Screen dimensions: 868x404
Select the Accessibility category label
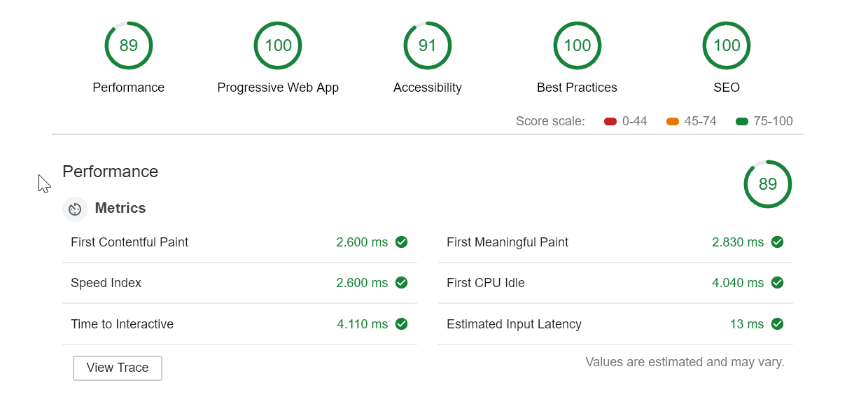[x=428, y=88]
